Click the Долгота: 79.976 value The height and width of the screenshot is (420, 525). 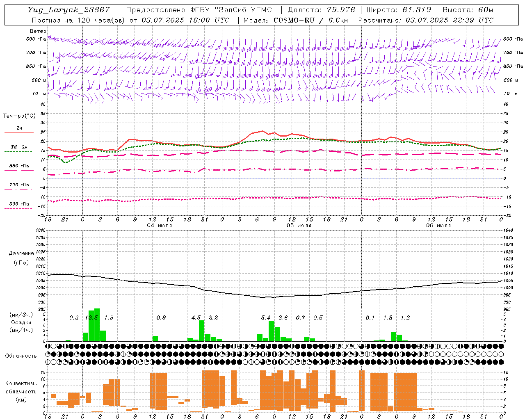click(x=322, y=10)
